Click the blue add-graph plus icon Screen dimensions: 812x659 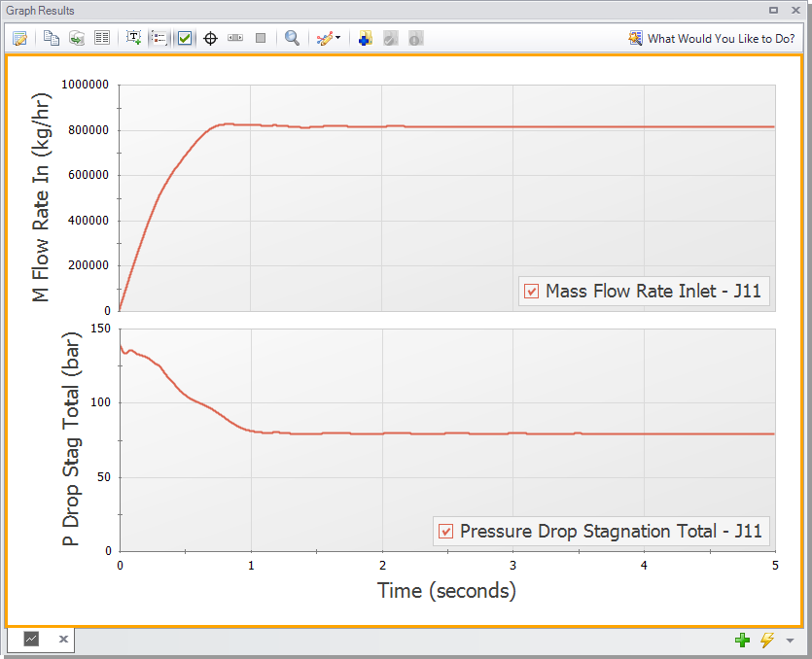(x=365, y=38)
